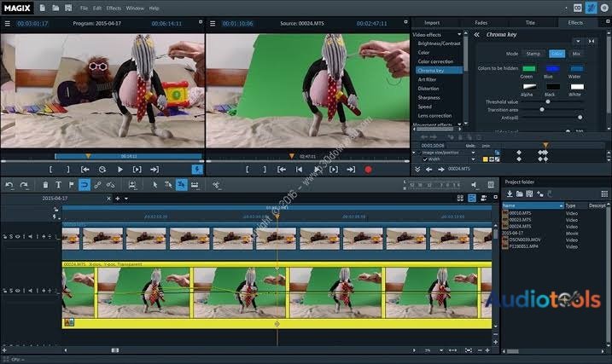Image resolution: width=612 pixels, height=364 pixels.
Task: Select Lens correction effect
Action: (434, 116)
